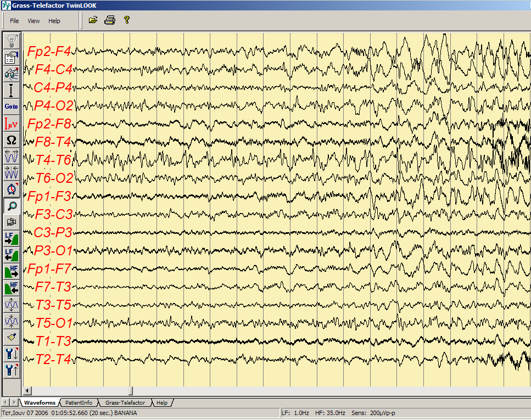Click the Fp2-F8 channel label
Screen dimensions: 531x420
click(x=49, y=124)
